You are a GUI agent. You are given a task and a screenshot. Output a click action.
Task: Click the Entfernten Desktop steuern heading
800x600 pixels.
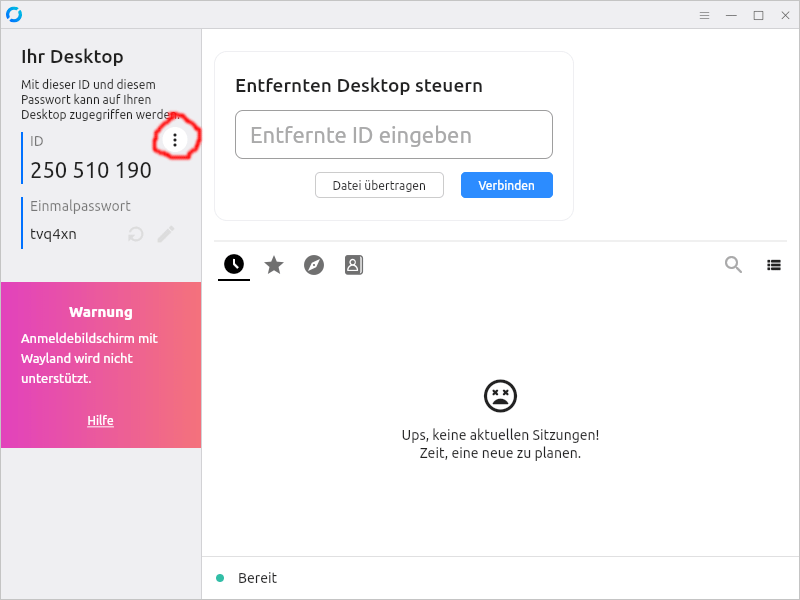359,85
